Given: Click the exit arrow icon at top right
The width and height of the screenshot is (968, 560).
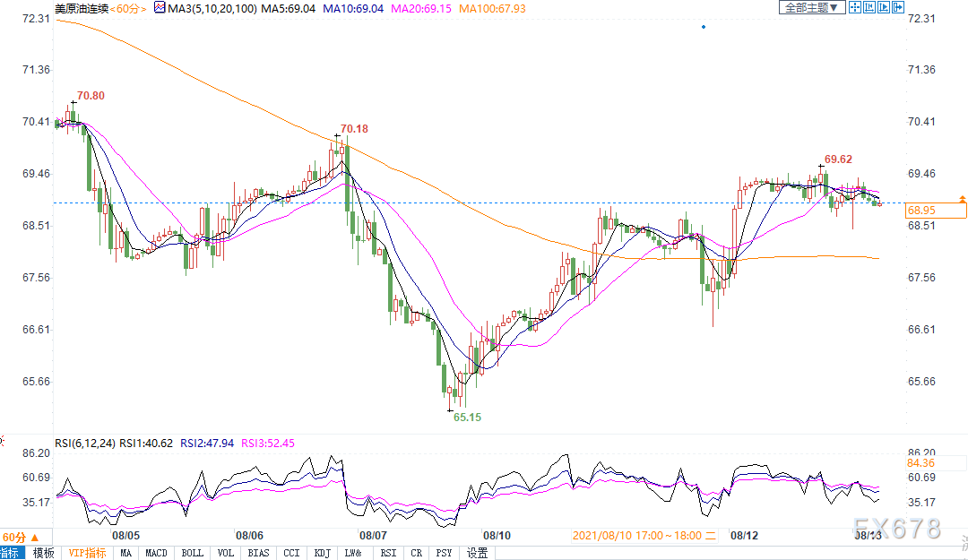Looking at the screenshot, I should [x=898, y=7].
